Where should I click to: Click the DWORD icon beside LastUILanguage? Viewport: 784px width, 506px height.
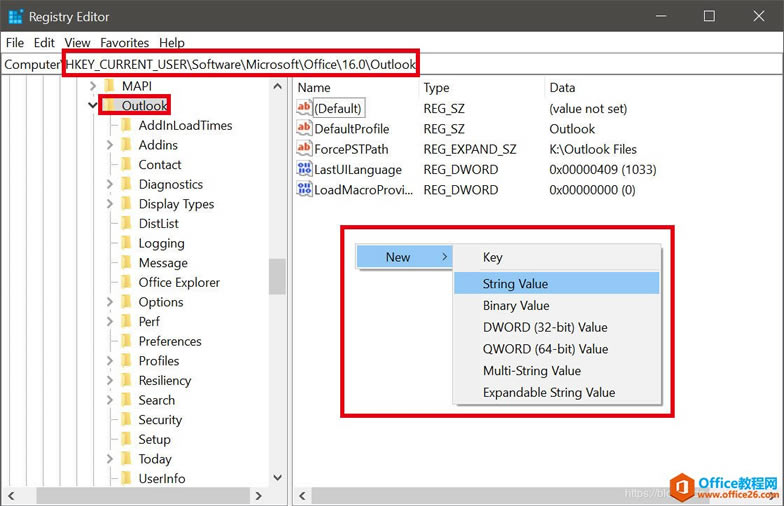click(x=304, y=168)
